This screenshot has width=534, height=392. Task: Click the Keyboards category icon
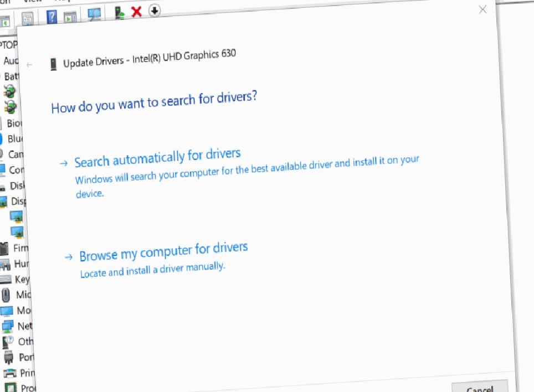tap(6, 280)
